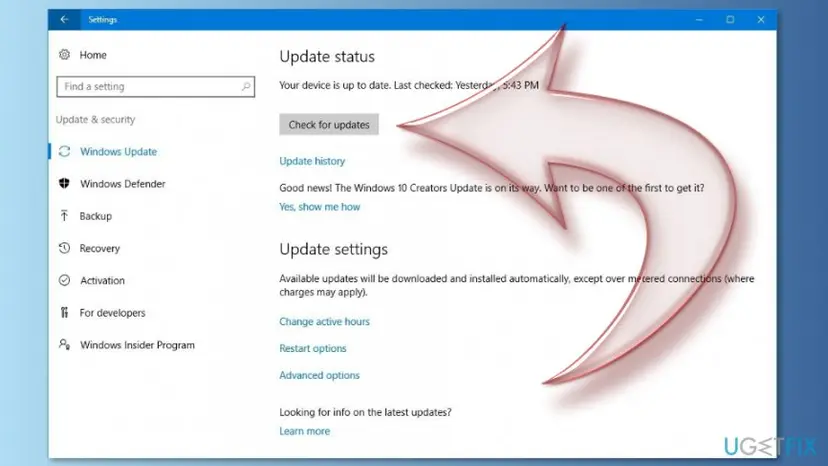Screen dimensions: 828x466
Task: Click the Windows Insider Program person icon
Action: pos(64,344)
